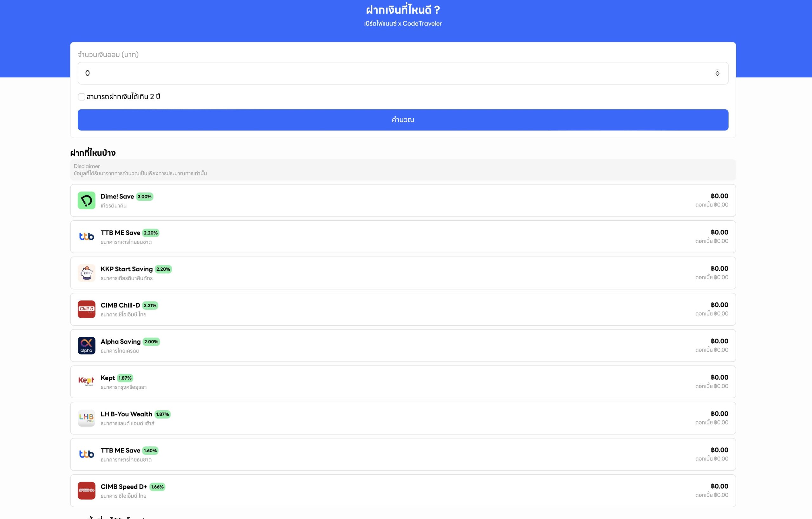Focus the savings amount input field

(388, 73)
